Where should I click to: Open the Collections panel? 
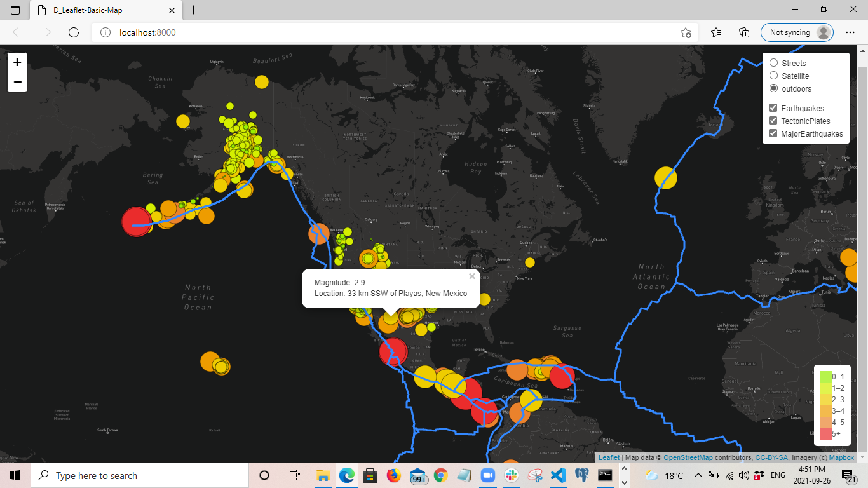(x=744, y=32)
